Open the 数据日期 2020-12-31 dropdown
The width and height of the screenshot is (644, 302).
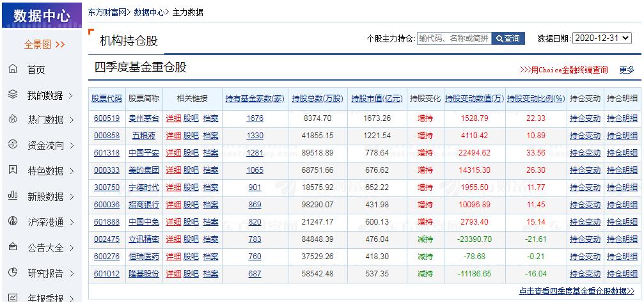[x=602, y=38]
